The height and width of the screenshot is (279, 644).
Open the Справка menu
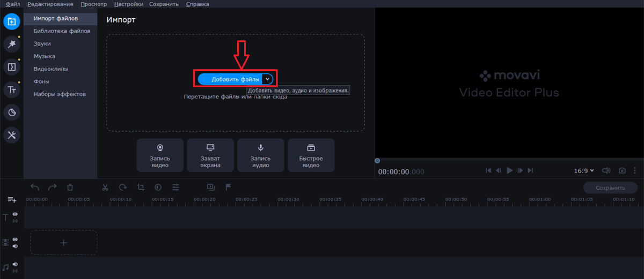coord(197,4)
